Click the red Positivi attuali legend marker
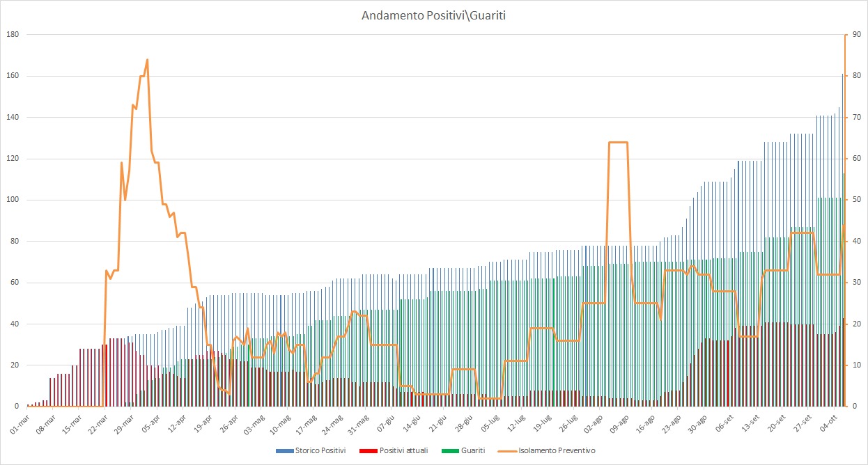 [x=363, y=451]
